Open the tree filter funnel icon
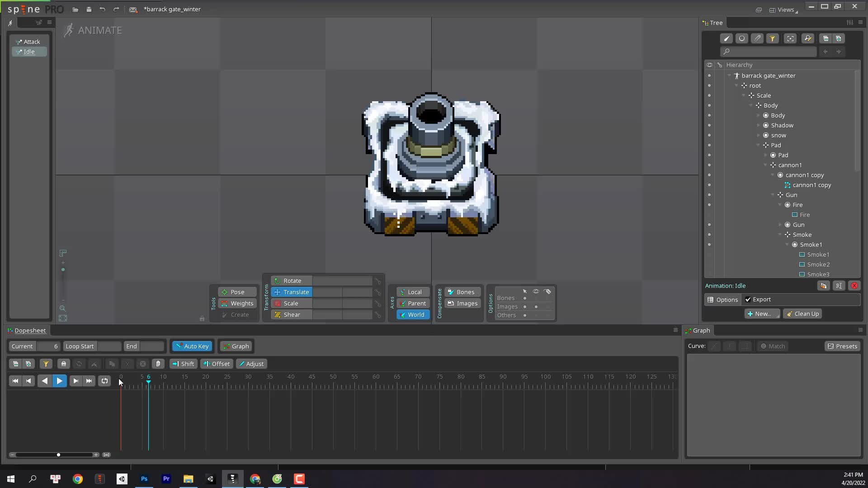The width and height of the screenshot is (868, 488). tap(773, 38)
